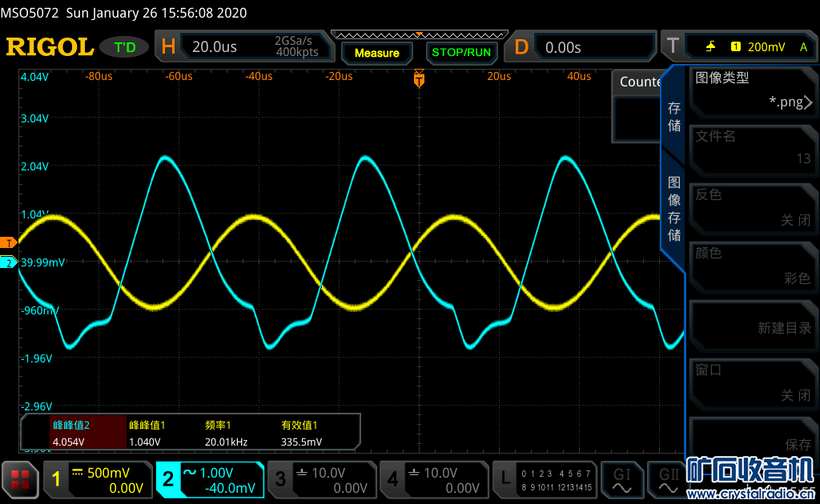This screenshot has height=504, width=820.
Task: Toggle channel 3 on
Action: tap(321, 479)
